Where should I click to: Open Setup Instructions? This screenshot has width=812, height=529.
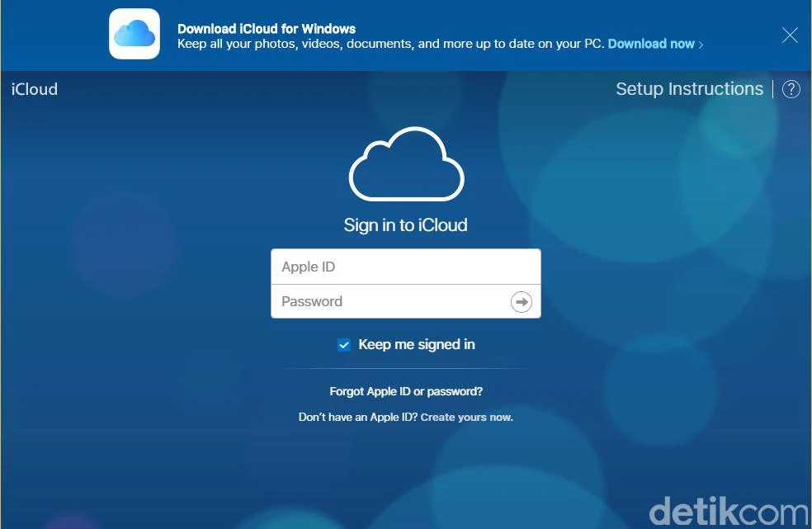pos(689,89)
